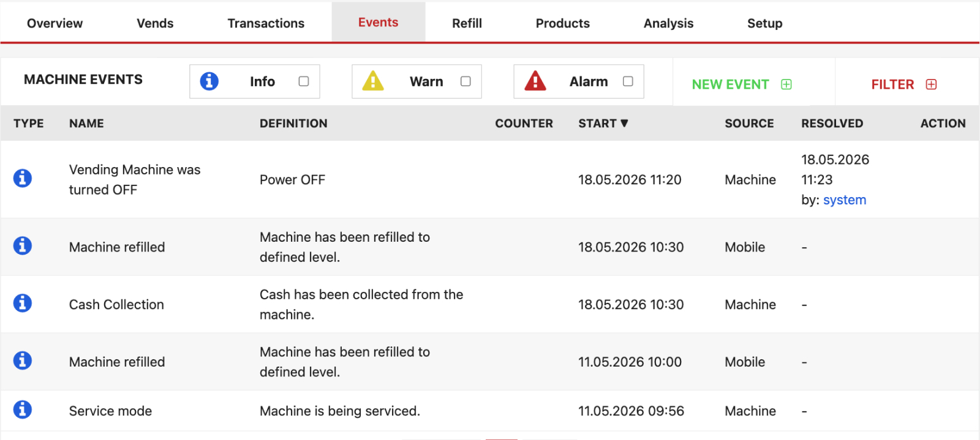Viewport: 980px width, 440px height.
Task: Click Machine source in Cash Collection row
Action: pyautogui.click(x=750, y=305)
